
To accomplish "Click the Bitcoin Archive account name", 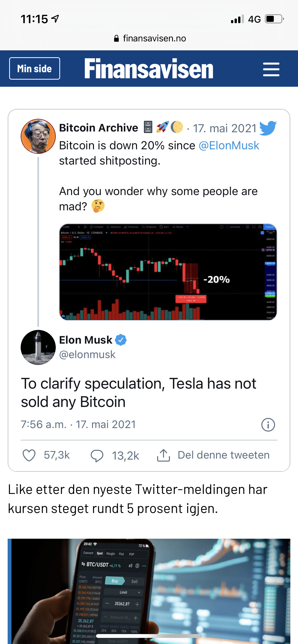I will click(x=99, y=128).
